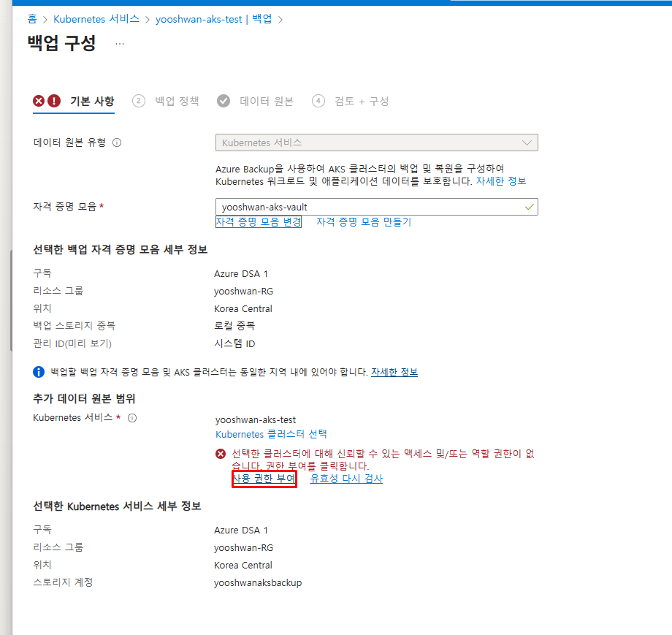Image resolution: width=672 pixels, height=635 pixels.
Task: Click 자세한 정보 link after Azure Backup description
Action: (x=501, y=181)
